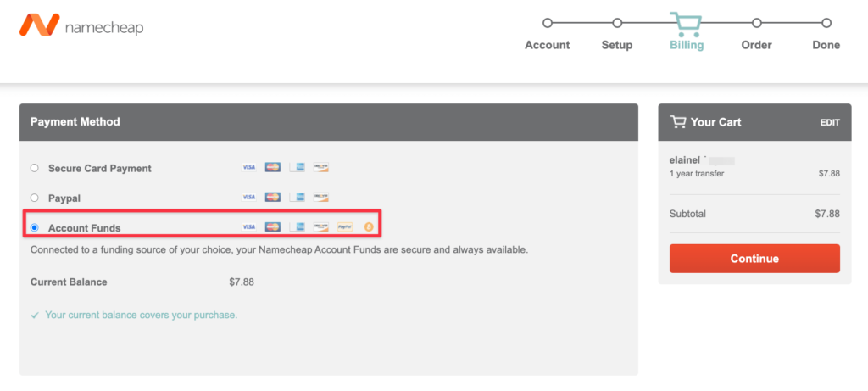Click the Discover icon beside Secure Card Payment

click(321, 167)
